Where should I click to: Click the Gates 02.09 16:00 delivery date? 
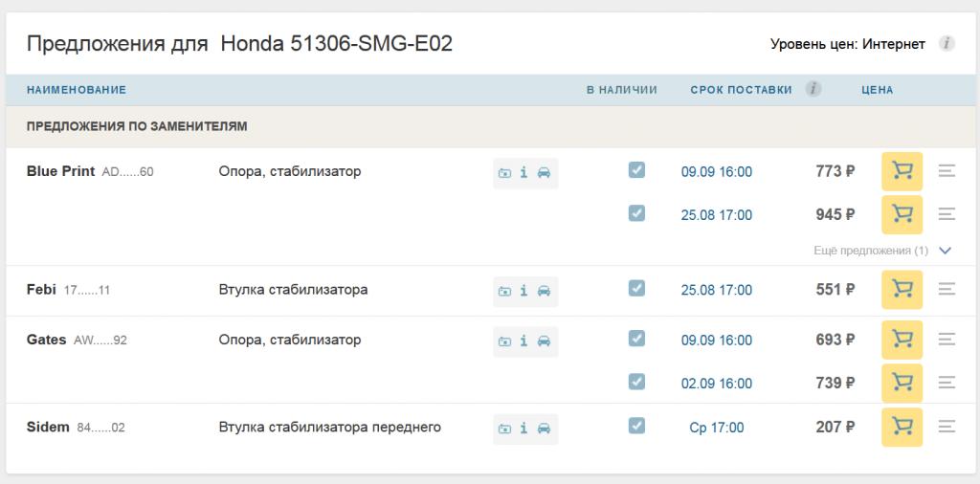pos(717,384)
